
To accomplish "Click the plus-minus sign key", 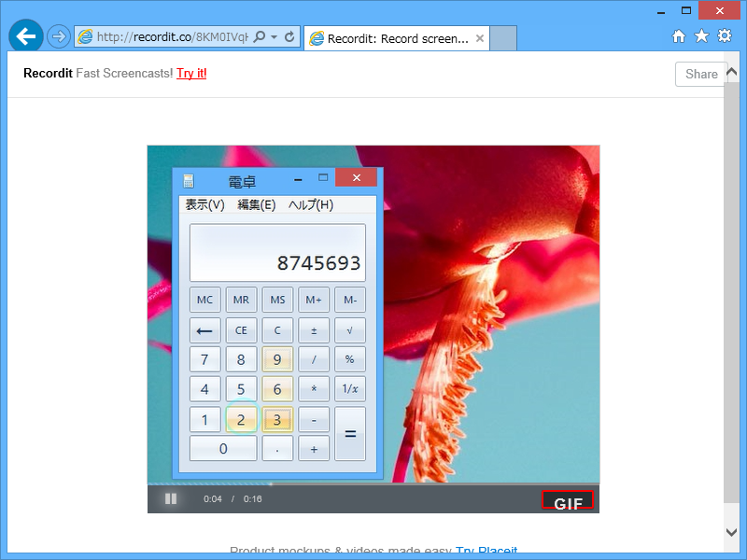I will click(x=314, y=330).
